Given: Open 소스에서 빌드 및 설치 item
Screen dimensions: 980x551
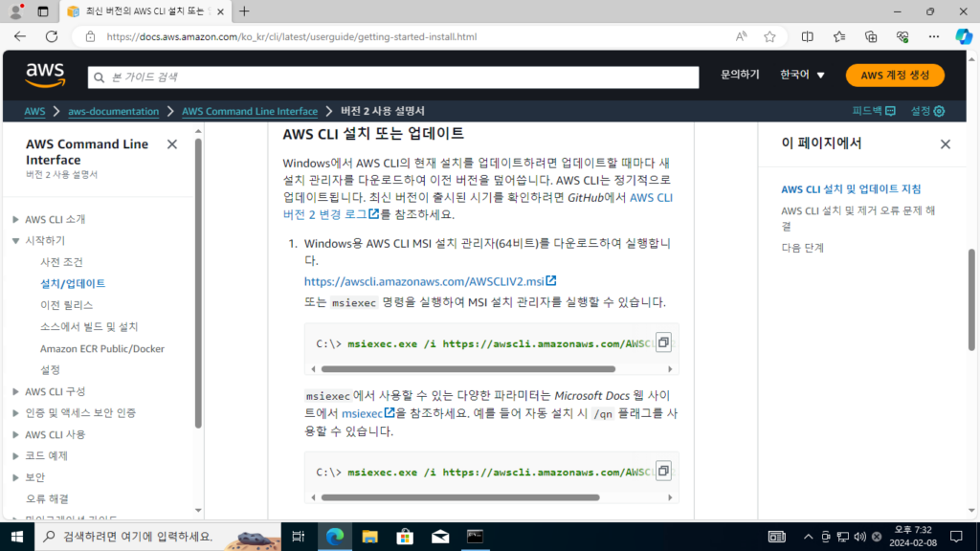Looking at the screenshot, I should pos(89,327).
